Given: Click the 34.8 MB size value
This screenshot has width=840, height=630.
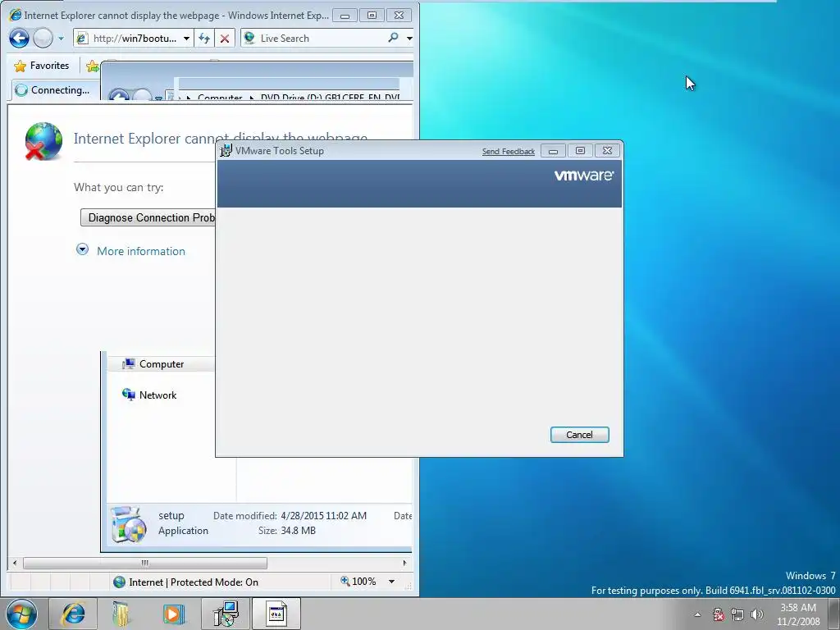Looking at the screenshot, I should 299,531.
